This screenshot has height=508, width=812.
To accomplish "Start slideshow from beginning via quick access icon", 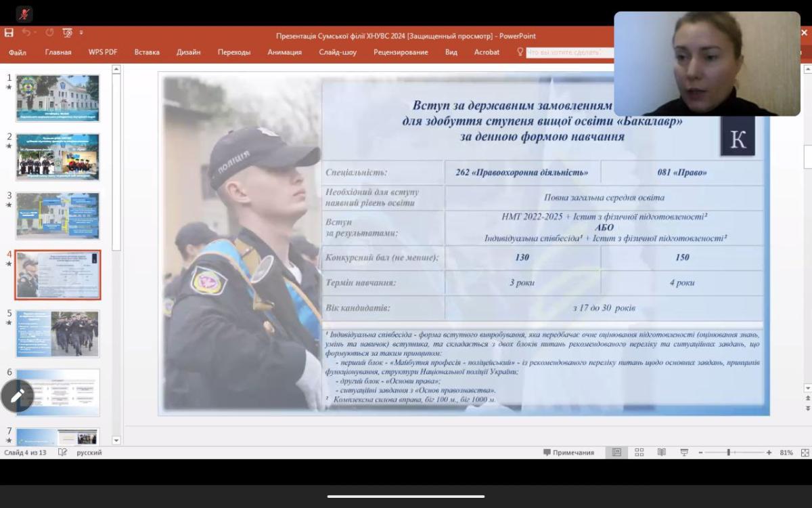I will point(67,33).
